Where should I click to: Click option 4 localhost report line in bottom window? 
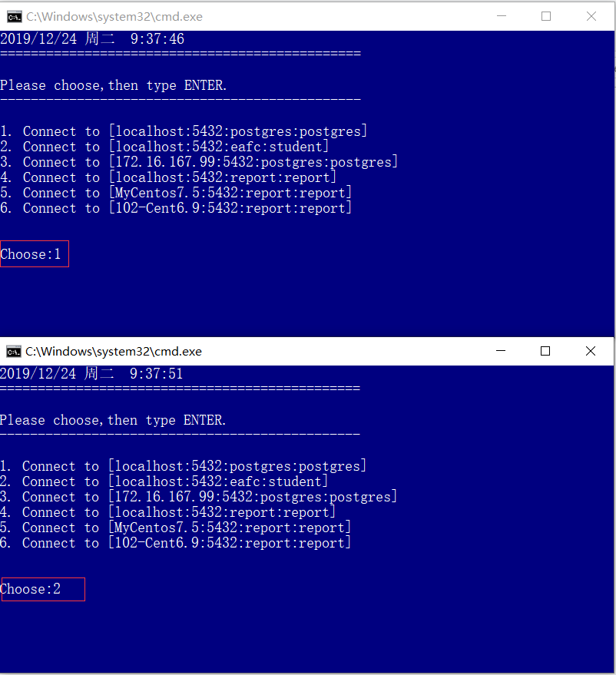pyautogui.click(x=167, y=512)
